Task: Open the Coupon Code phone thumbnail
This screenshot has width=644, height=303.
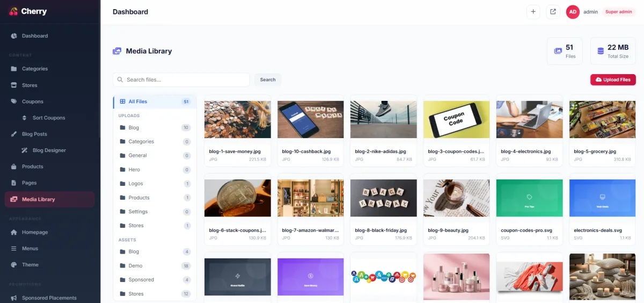Action: [x=457, y=119]
